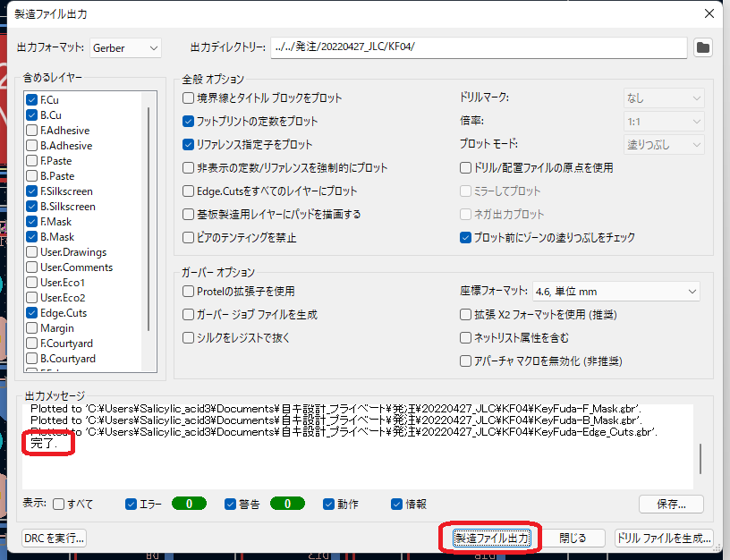Enable 境界線とタイトルブロックをプロット
This screenshot has height=560, width=730.
pos(188,98)
